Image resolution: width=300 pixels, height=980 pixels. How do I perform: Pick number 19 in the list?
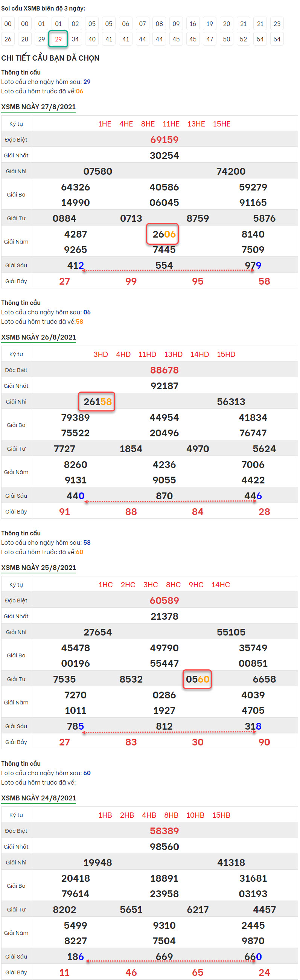point(210,24)
